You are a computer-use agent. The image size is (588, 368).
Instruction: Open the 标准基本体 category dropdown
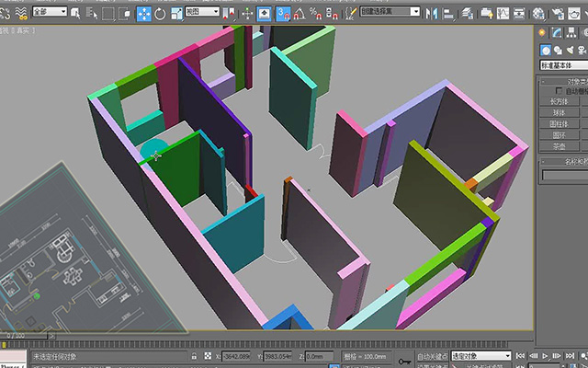tap(563, 65)
